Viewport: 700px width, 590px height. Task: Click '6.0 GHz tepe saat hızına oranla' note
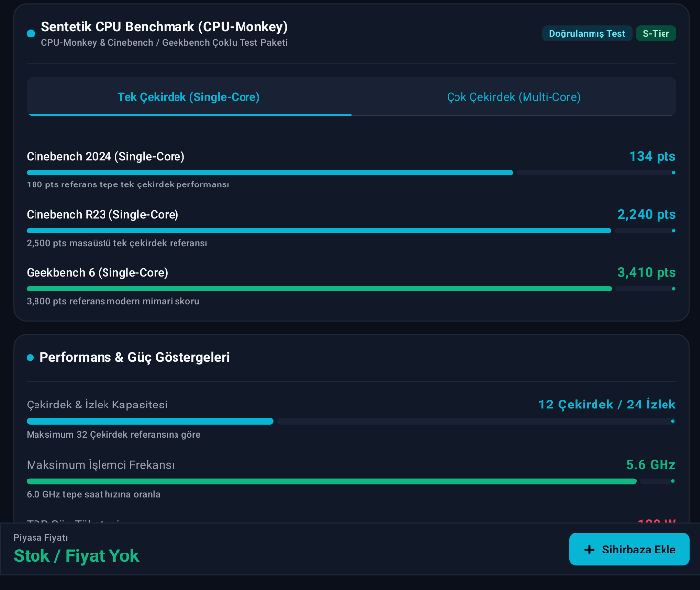pos(94,494)
